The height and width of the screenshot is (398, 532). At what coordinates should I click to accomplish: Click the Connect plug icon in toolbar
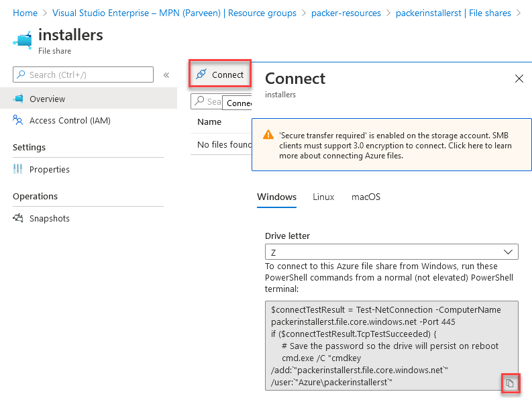tap(201, 74)
